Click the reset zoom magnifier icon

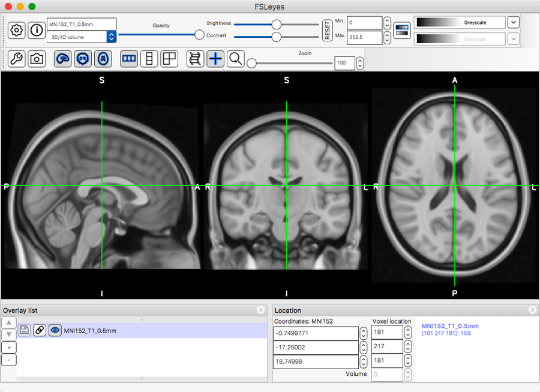[236, 59]
